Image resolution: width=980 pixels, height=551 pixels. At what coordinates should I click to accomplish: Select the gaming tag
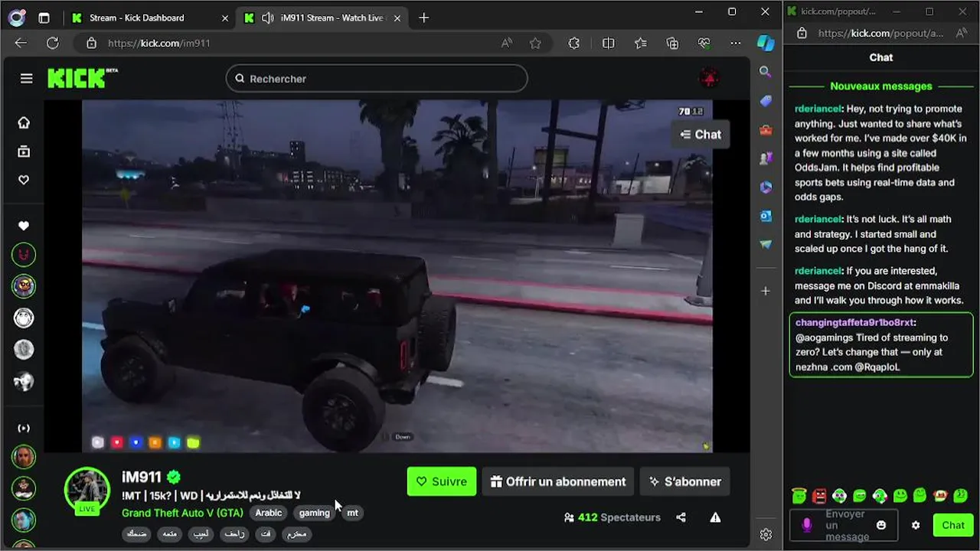[315, 513]
